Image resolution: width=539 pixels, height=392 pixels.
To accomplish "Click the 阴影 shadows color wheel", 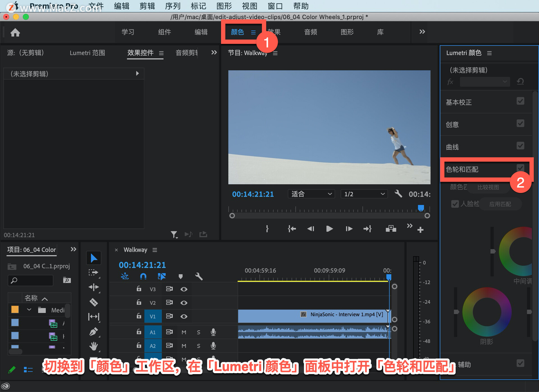I will tap(487, 312).
